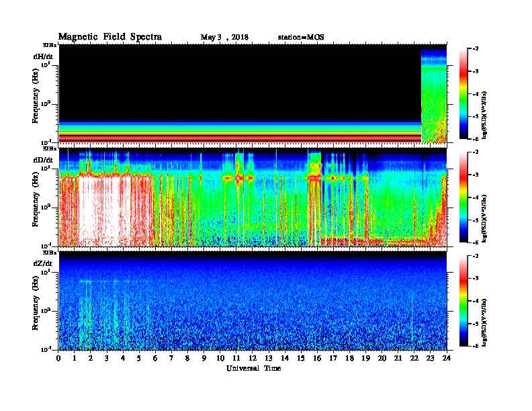Click the '-2' value on the dH/dt color bar
This screenshot has height=411, width=532.
476,49
